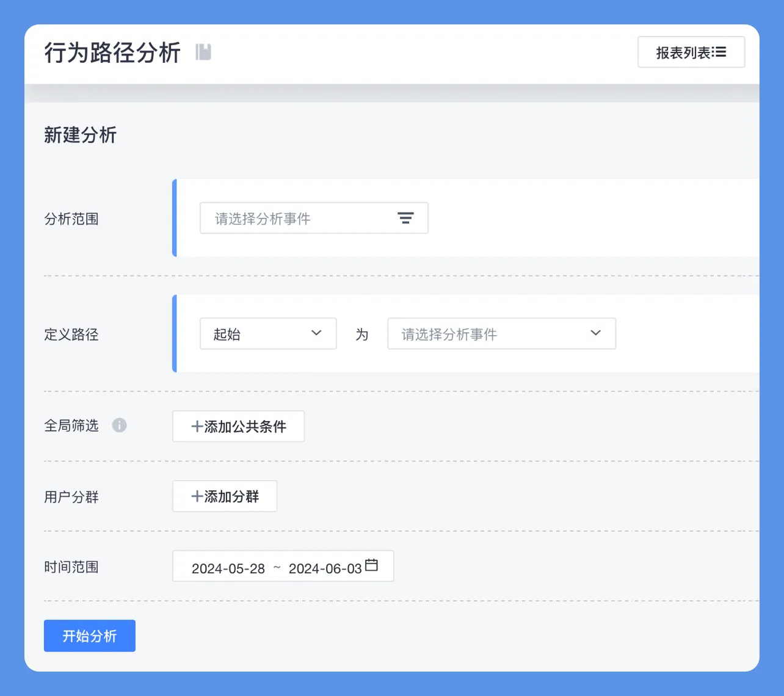
Task: Open the 报表列表 report list
Action: tap(691, 52)
